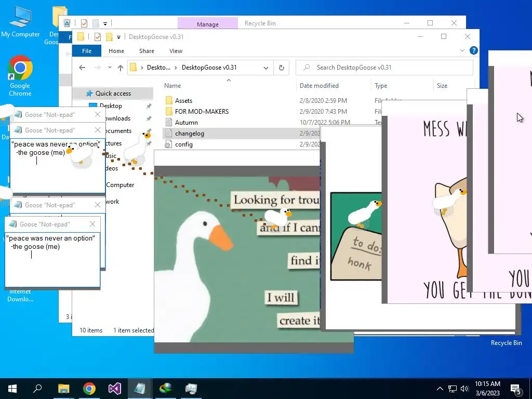The image size is (532, 399).
Task: Select Recycle Bin label on desktop
Action: point(506,343)
